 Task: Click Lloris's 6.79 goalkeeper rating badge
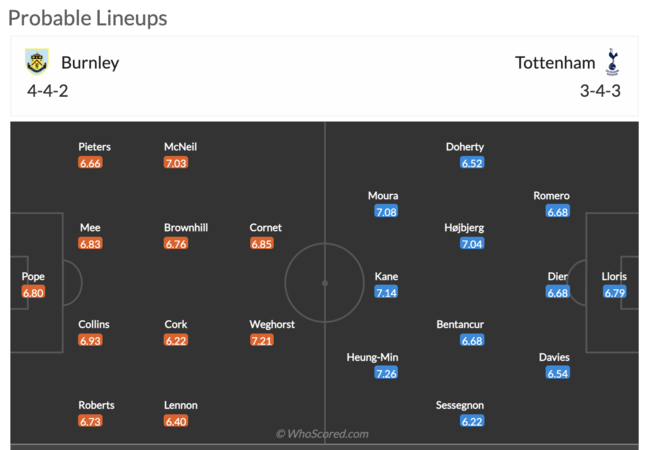click(614, 292)
